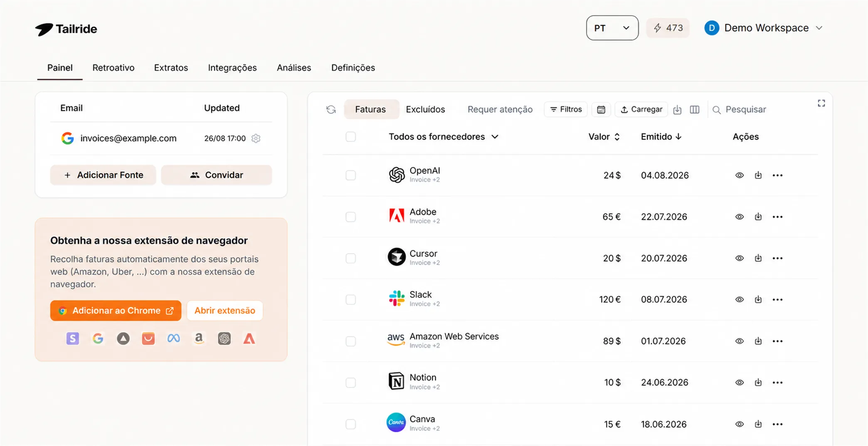Image resolution: width=868 pixels, height=446 pixels.
Task: Click the Adicionar Fonte button
Action: pos(103,175)
